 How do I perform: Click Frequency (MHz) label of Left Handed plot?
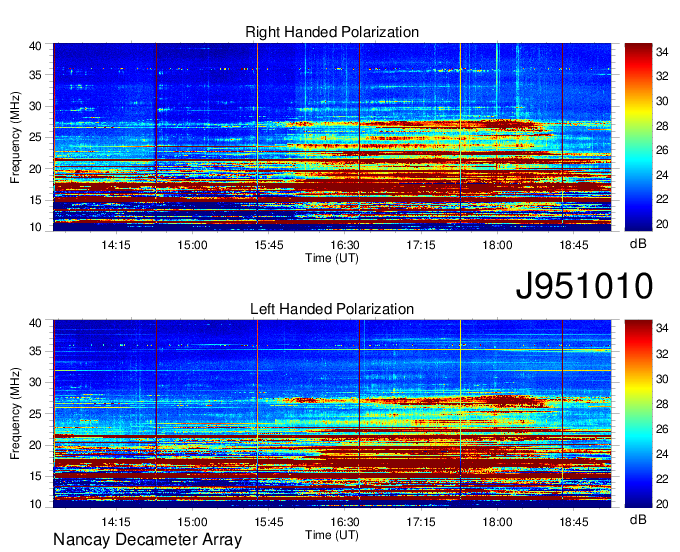click(x=15, y=414)
